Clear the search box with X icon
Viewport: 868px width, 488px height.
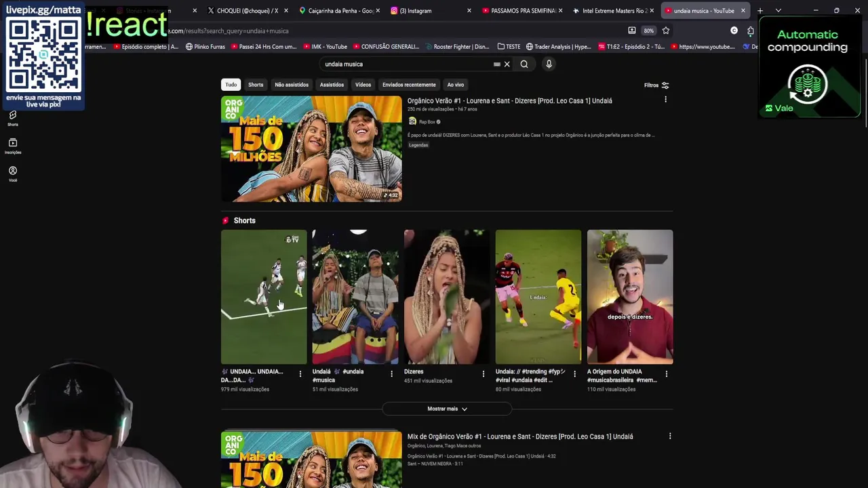(x=507, y=64)
